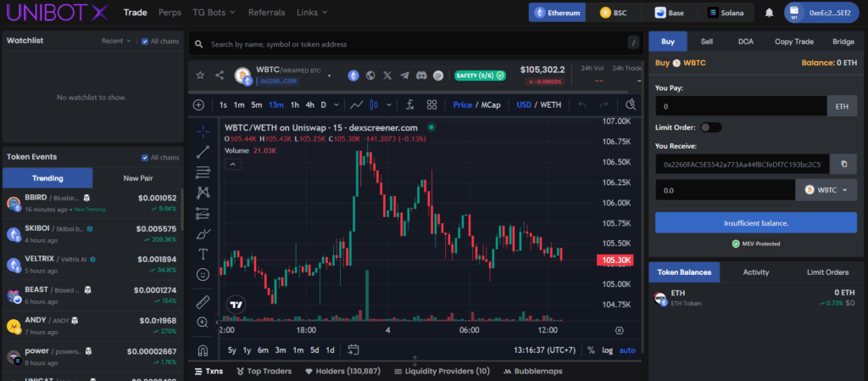Viewport: 868px width, 381px height.
Task: Toggle log scale on chart
Action: point(607,350)
